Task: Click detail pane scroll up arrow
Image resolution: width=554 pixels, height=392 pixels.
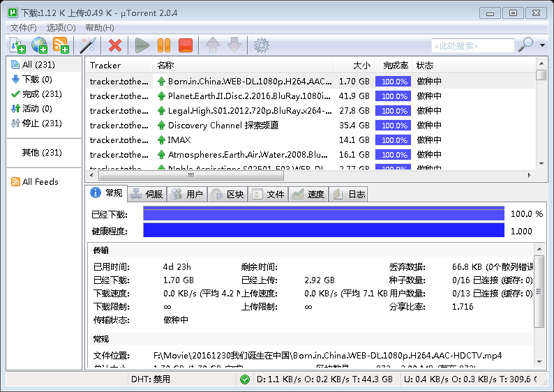Action: 539,249
